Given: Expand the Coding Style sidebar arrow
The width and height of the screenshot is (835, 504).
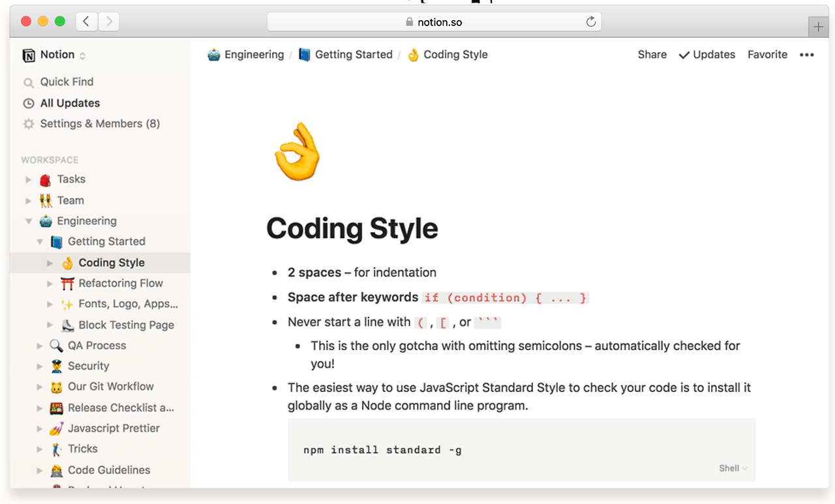Looking at the screenshot, I should (x=50, y=263).
